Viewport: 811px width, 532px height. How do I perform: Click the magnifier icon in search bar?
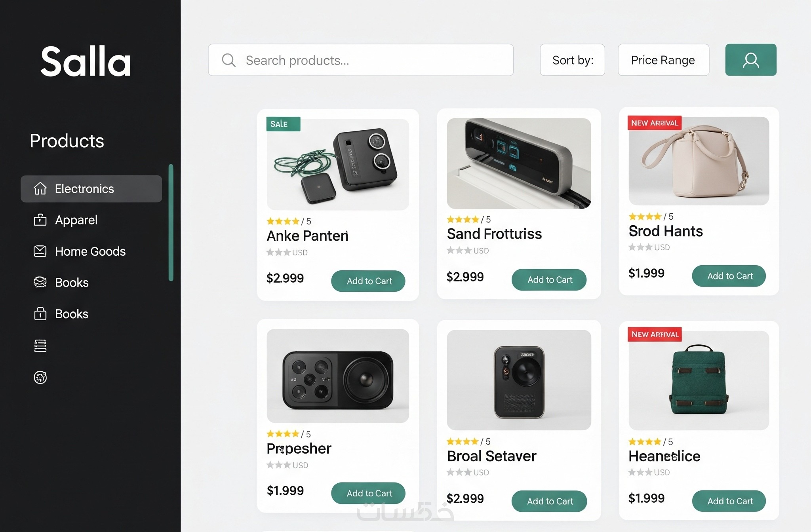pos(228,60)
